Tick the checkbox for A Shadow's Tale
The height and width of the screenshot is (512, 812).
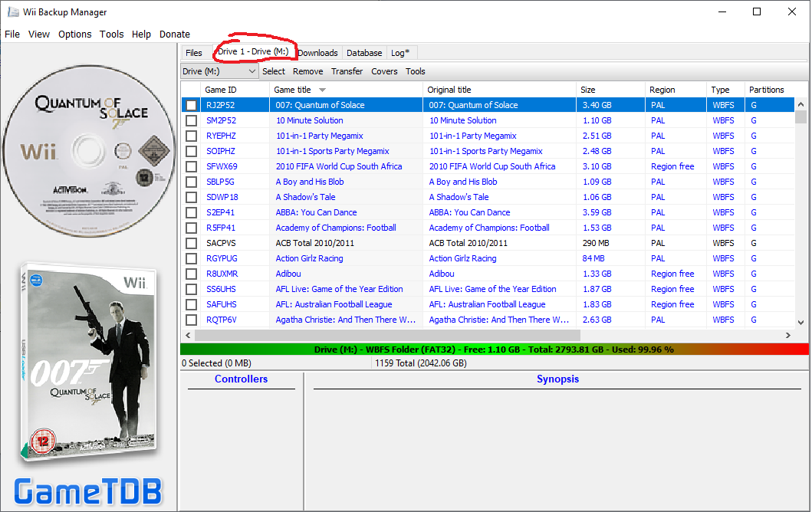click(x=191, y=197)
